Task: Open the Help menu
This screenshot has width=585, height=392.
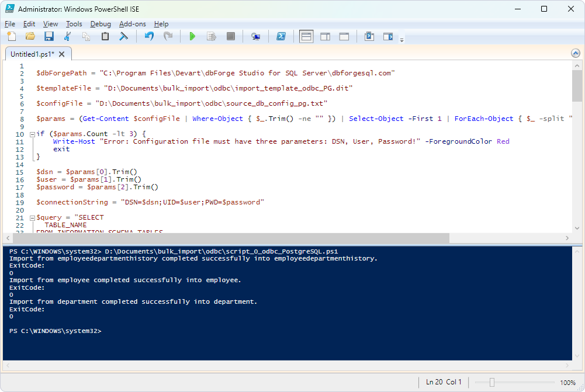Action: click(161, 24)
